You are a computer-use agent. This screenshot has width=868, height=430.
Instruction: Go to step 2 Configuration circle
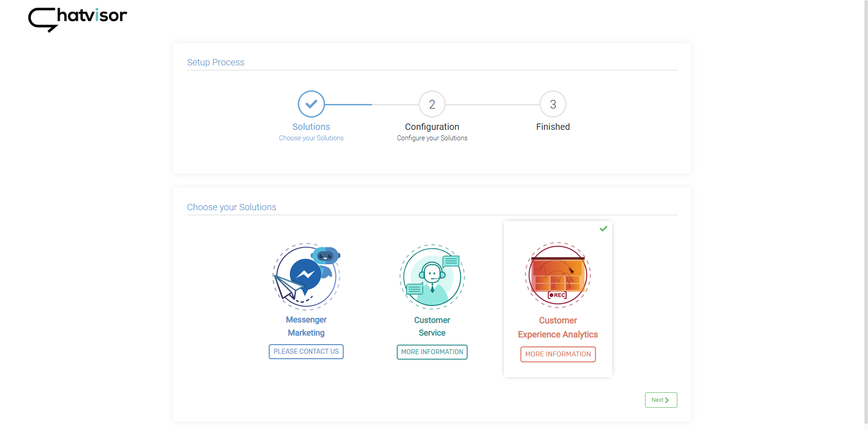point(432,104)
